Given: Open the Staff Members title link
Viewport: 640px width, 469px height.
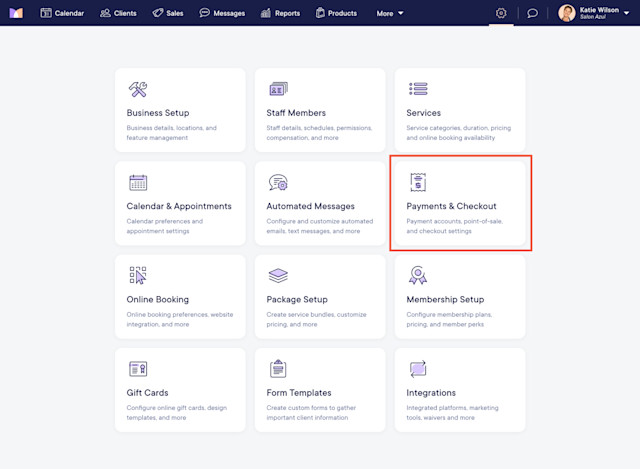Looking at the screenshot, I should pyautogui.click(x=296, y=113).
